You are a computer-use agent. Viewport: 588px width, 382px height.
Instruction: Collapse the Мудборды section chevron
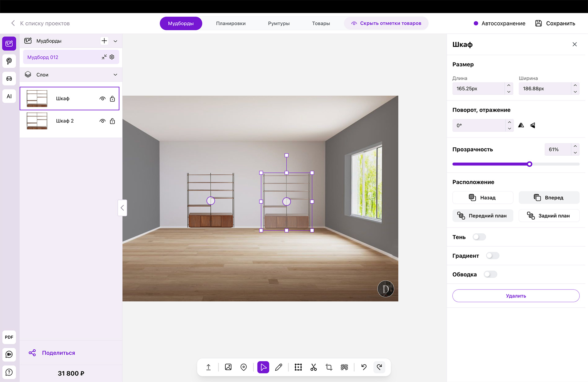pos(115,41)
